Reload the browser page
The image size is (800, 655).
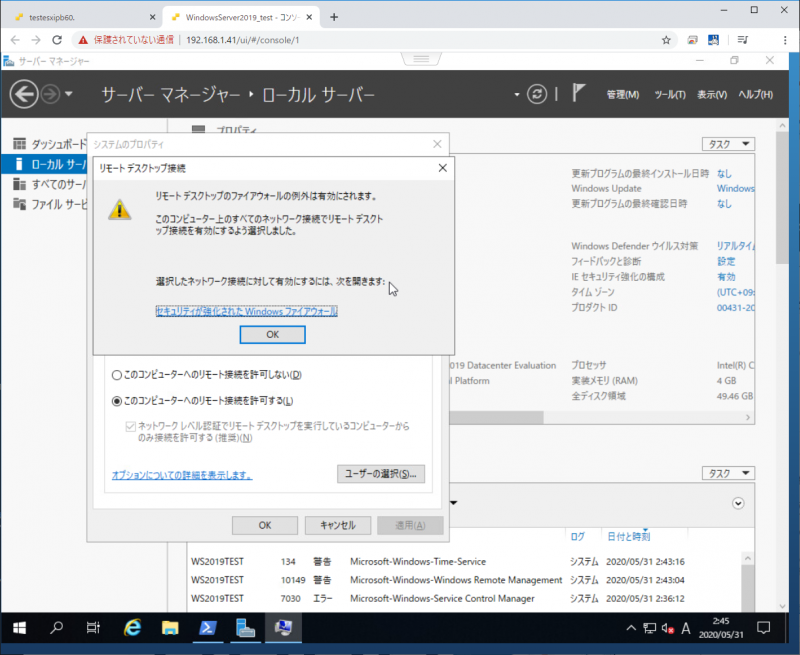(x=57, y=40)
